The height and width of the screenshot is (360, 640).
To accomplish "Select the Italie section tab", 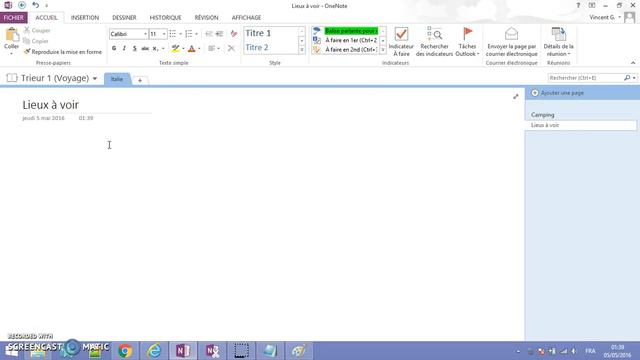I will click(x=117, y=79).
